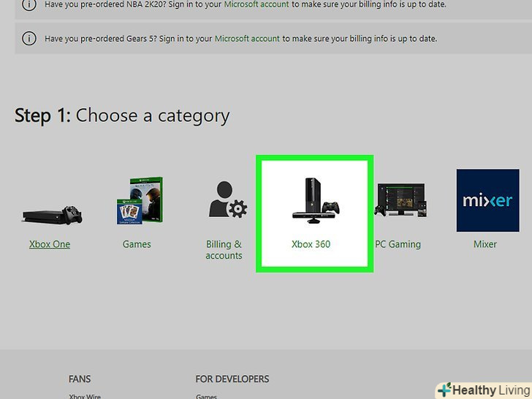Click the PC Gaming monitor image

(400, 199)
